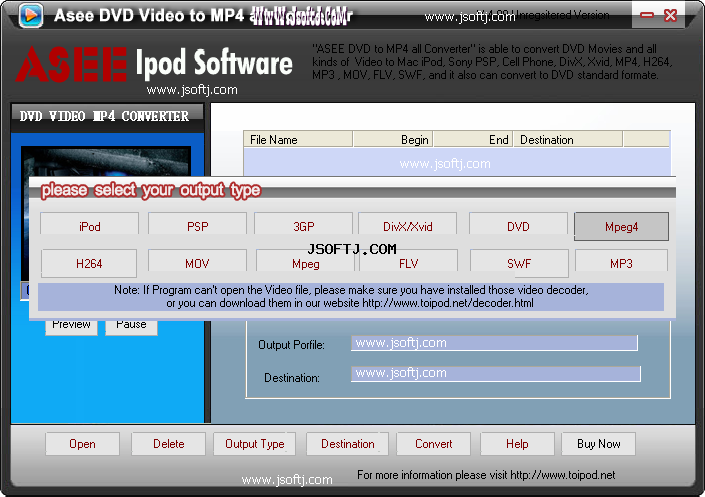This screenshot has width=705, height=497.
Task: Select the Mpeg4 output type
Action: (x=621, y=227)
